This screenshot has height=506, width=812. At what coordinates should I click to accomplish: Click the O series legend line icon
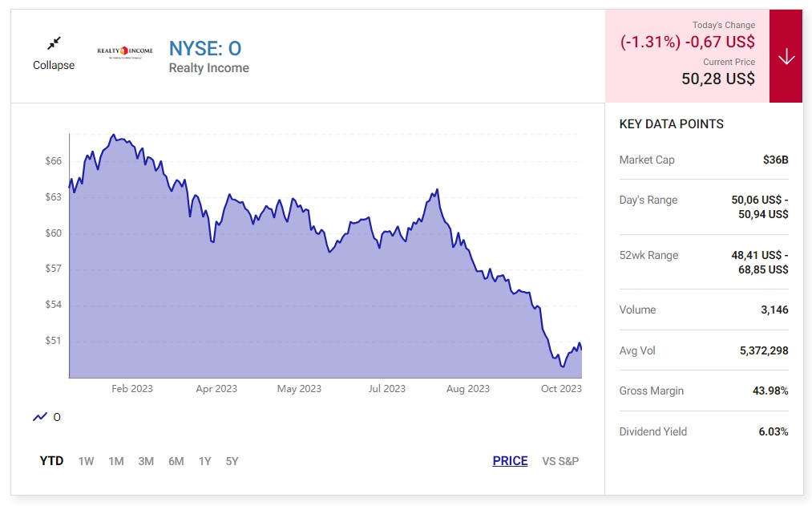tap(40, 417)
